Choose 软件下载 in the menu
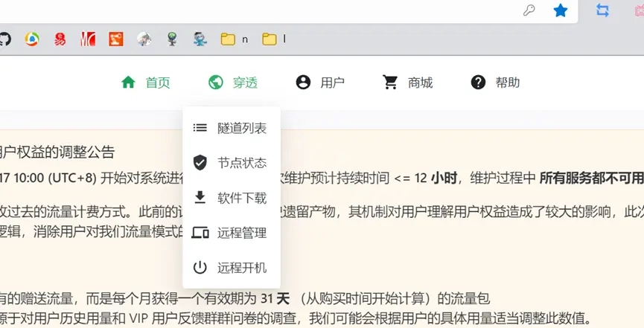This screenshot has width=644, height=328. tap(241, 198)
